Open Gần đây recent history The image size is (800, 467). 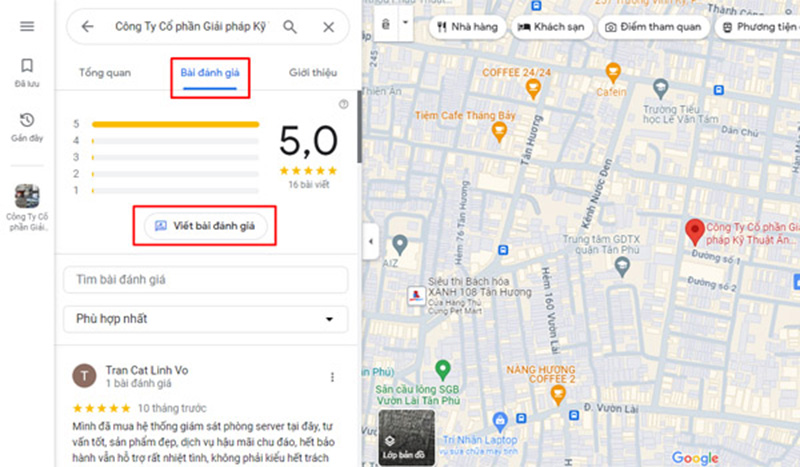tap(27, 127)
